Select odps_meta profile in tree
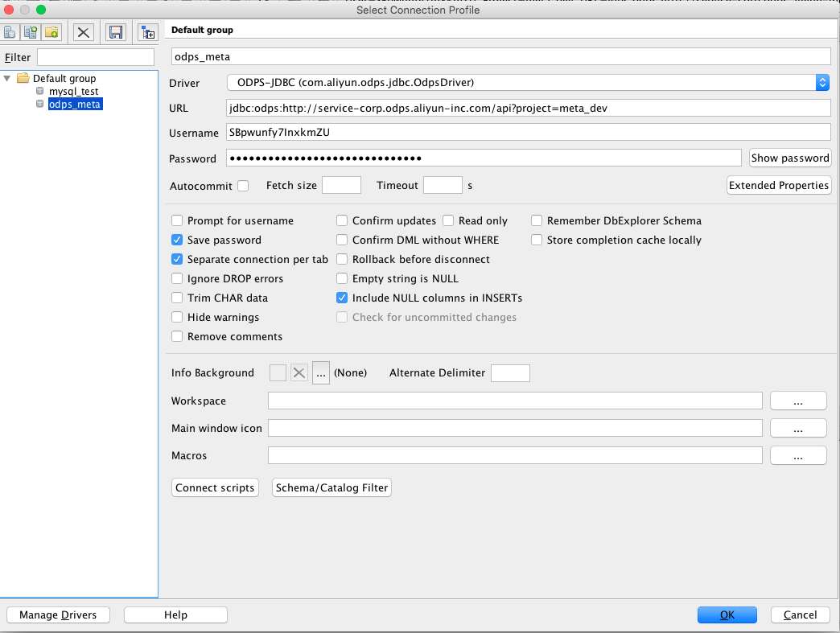The image size is (840, 633). (x=75, y=104)
